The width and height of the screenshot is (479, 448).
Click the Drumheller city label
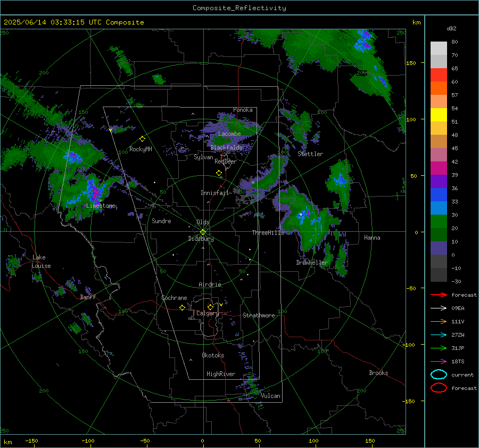click(312, 263)
